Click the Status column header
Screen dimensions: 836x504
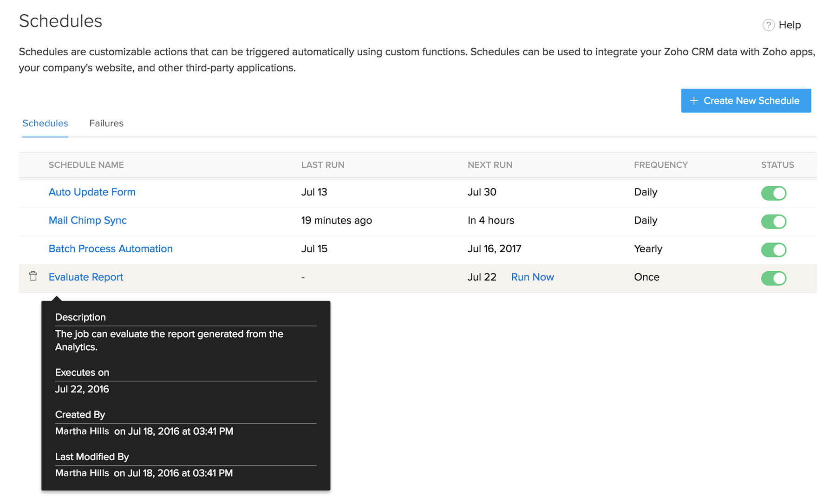click(777, 165)
